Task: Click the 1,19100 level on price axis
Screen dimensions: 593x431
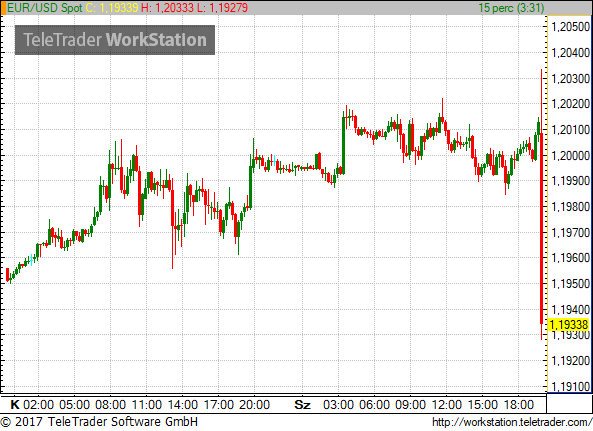Action: (x=571, y=386)
